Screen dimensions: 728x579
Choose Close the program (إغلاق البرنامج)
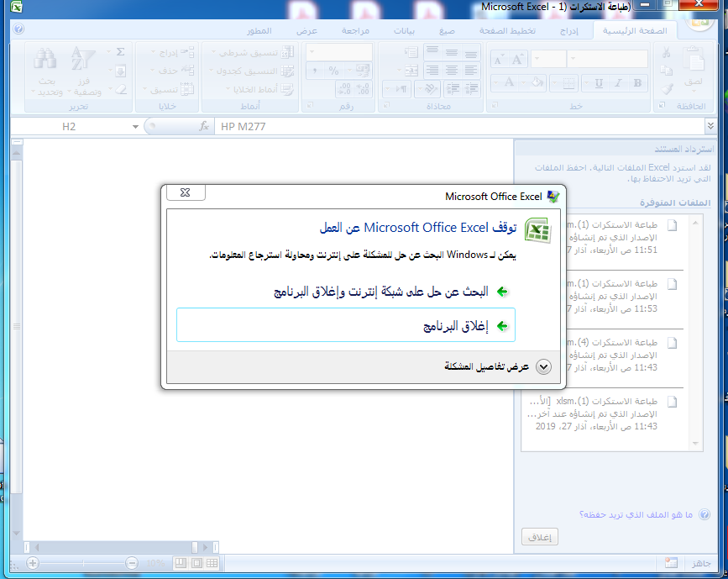pos(346,325)
